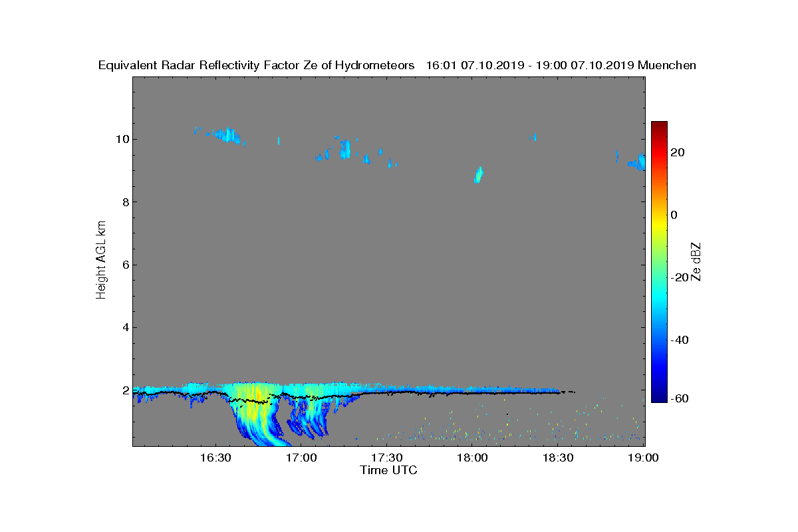This screenshot has width=798, height=532.
Task: Click the colorbar tick label 0
Action: [675, 215]
